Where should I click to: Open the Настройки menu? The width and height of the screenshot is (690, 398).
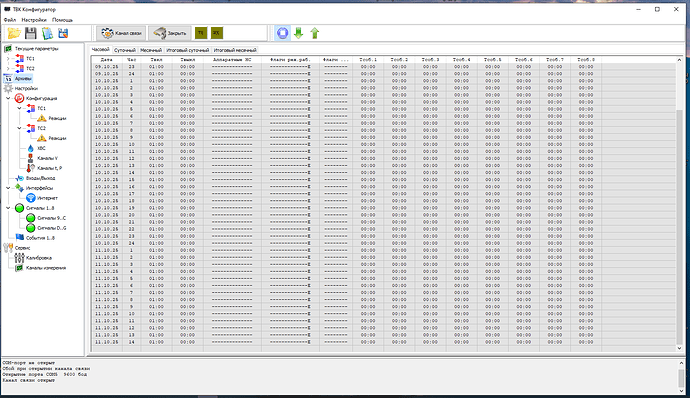(34, 20)
